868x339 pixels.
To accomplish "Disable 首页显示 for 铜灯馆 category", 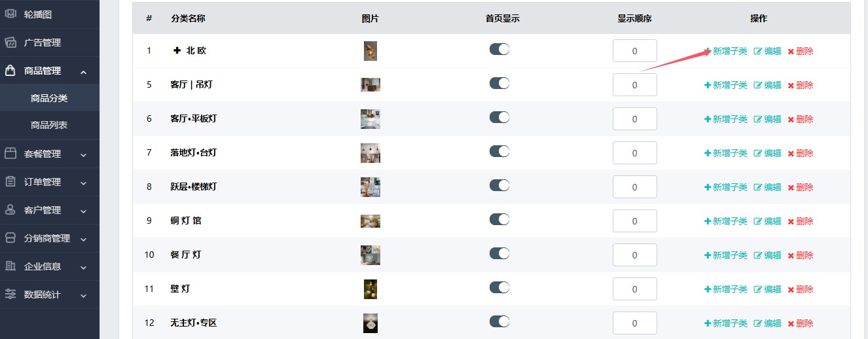I will 499,219.
